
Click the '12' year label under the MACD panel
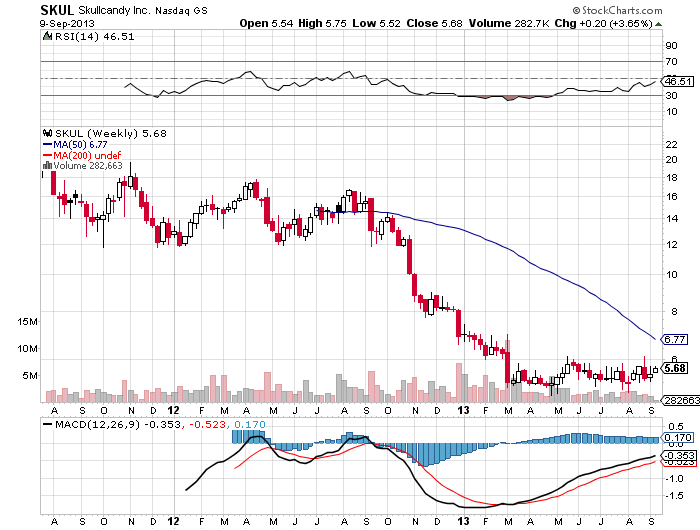[173, 521]
